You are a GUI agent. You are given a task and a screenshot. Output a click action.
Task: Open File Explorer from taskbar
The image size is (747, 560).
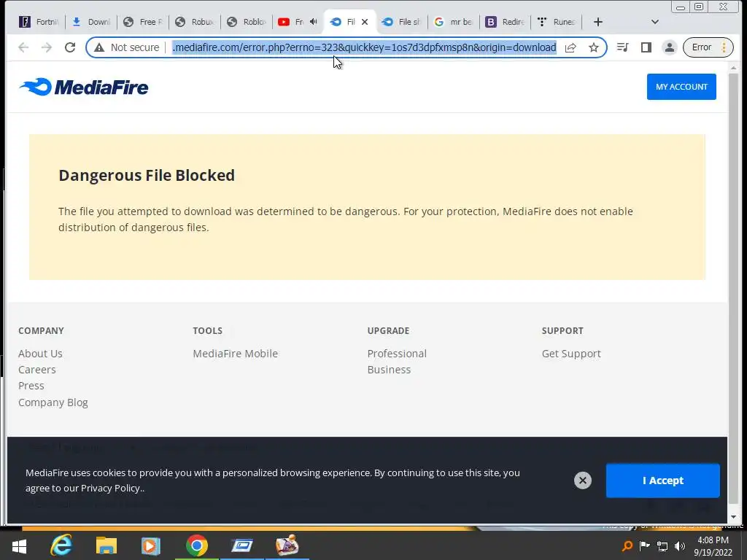pos(107,545)
